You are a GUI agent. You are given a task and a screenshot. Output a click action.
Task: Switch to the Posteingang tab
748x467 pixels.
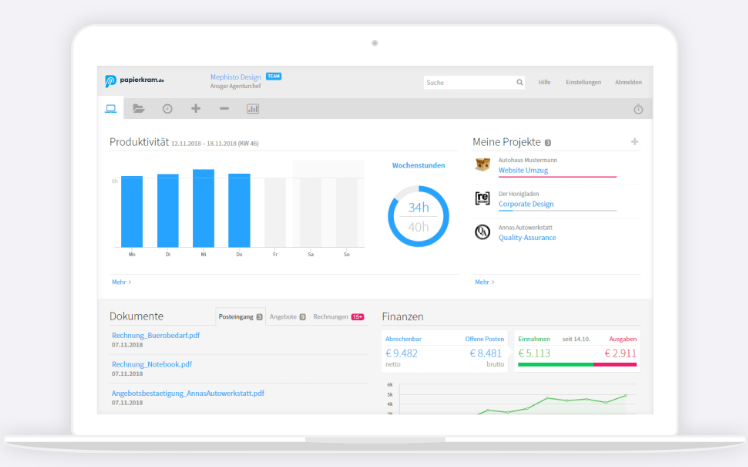(x=240, y=316)
